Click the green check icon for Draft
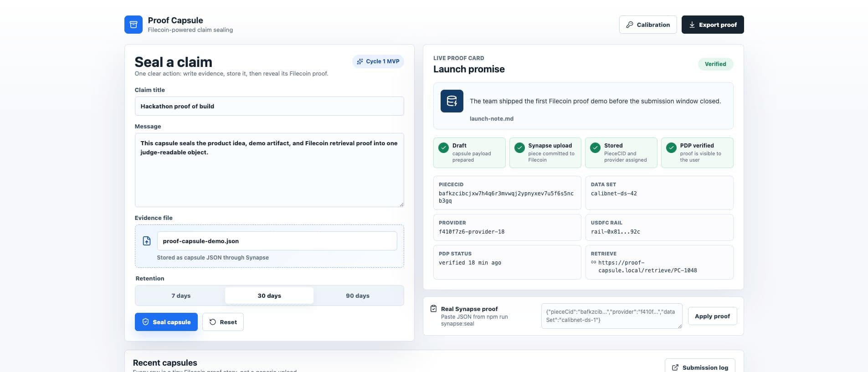This screenshot has height=372, width=868. coord(443,148)
